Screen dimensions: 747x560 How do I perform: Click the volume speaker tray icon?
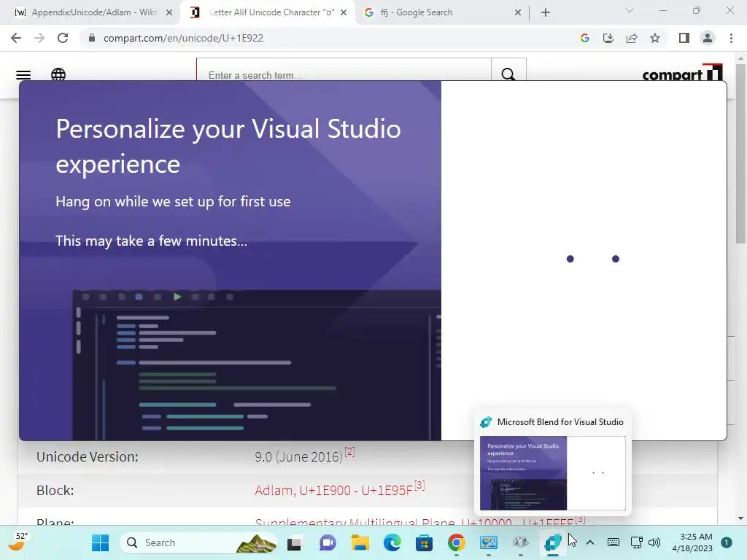(654, 542)
